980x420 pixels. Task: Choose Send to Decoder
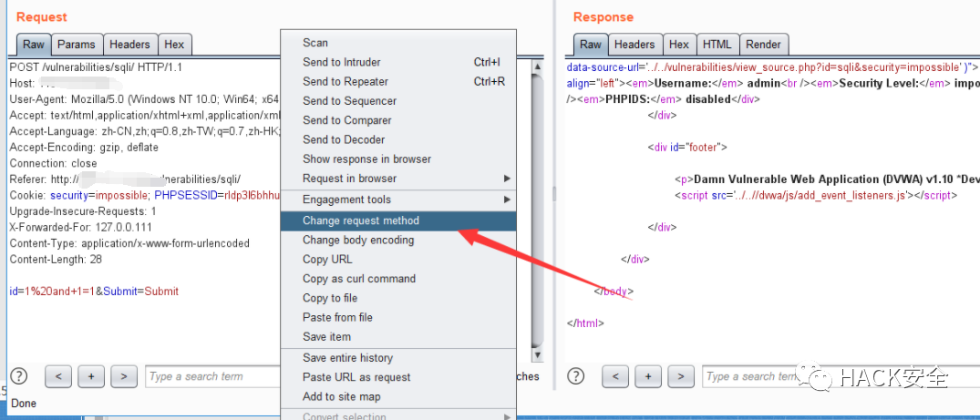(x=398, y=139)
